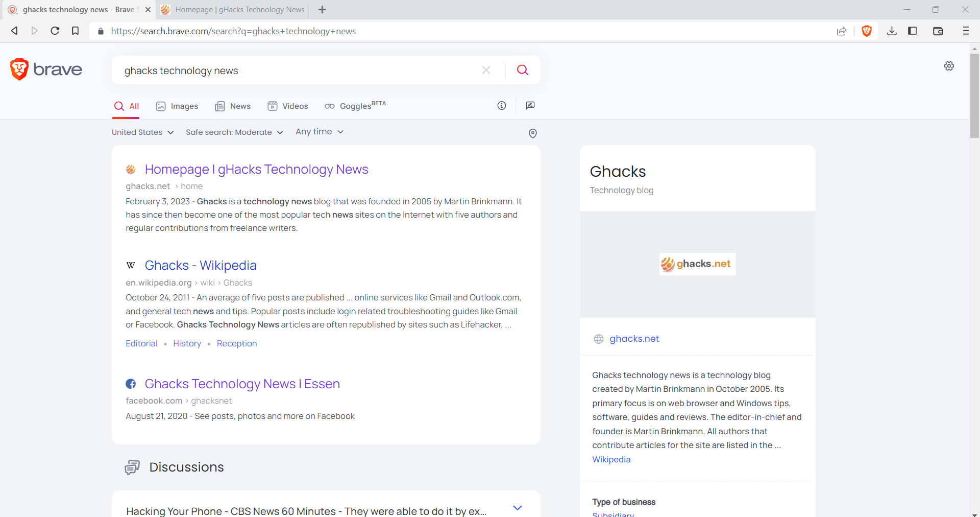
Task: Click the gHacks favicon beside Homepage result
Action: [x=131, y=169]
